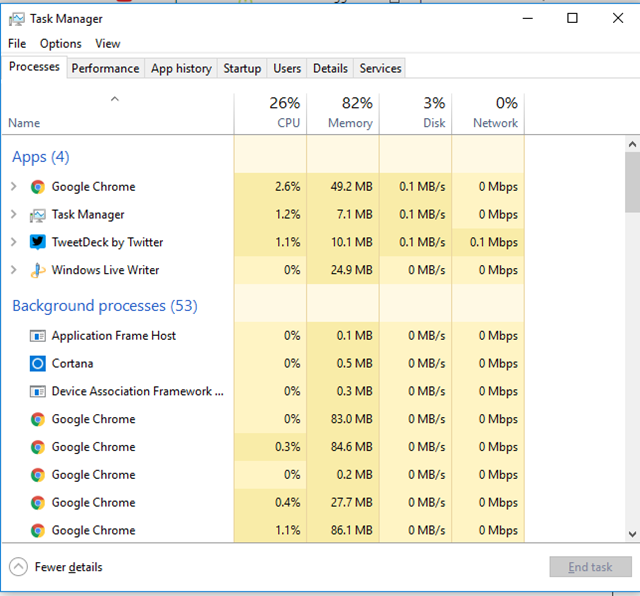Image resolution: width=640 pixels, height=596 pixels.
Task: Click the Task Manager title bar icon
Action: click(x=16, y=19)
